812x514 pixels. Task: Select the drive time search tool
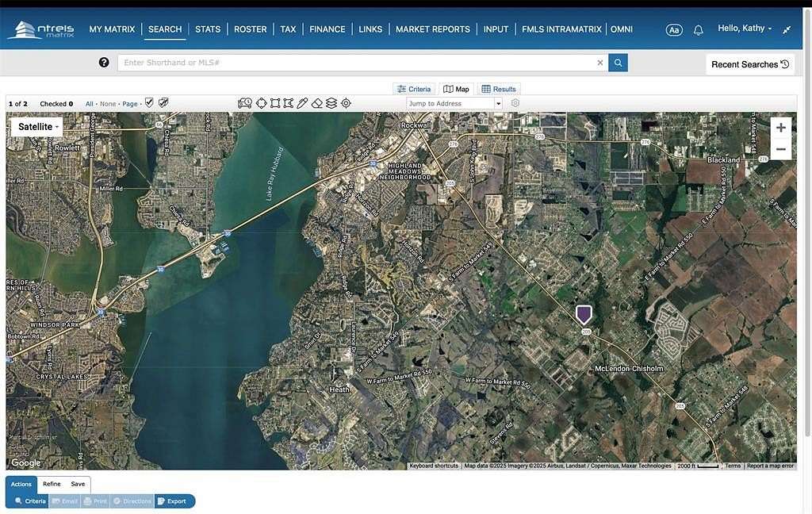pos(245,103)
